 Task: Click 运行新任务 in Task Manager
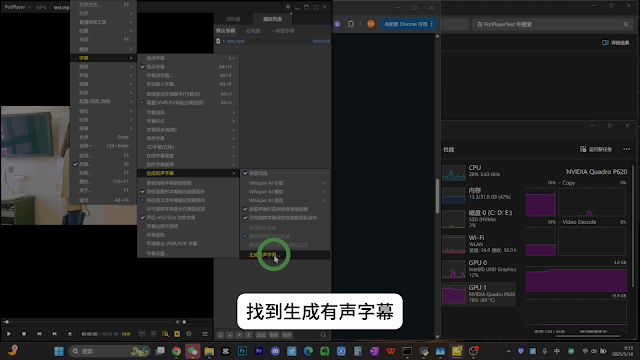click(x=596, y=149)
